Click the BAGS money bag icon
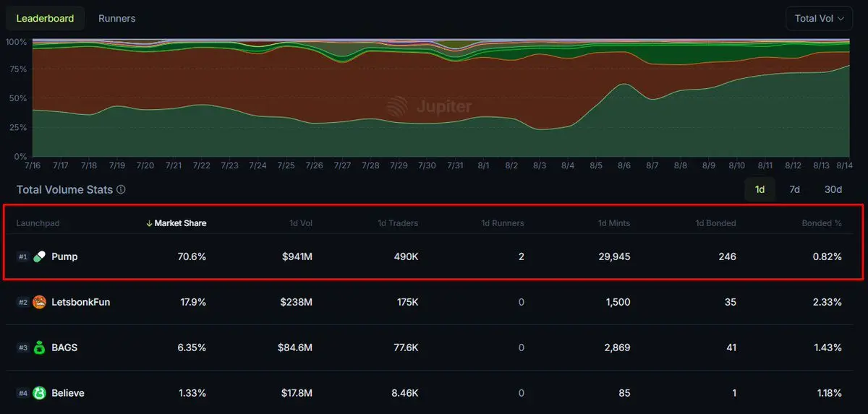The height and width of the screenshot is (414, 868). (40, 348)
